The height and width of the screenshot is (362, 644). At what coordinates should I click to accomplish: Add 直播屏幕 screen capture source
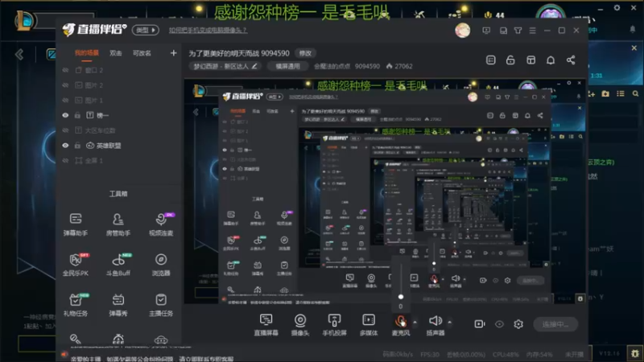pyautogui.click(x=266, y=325)
